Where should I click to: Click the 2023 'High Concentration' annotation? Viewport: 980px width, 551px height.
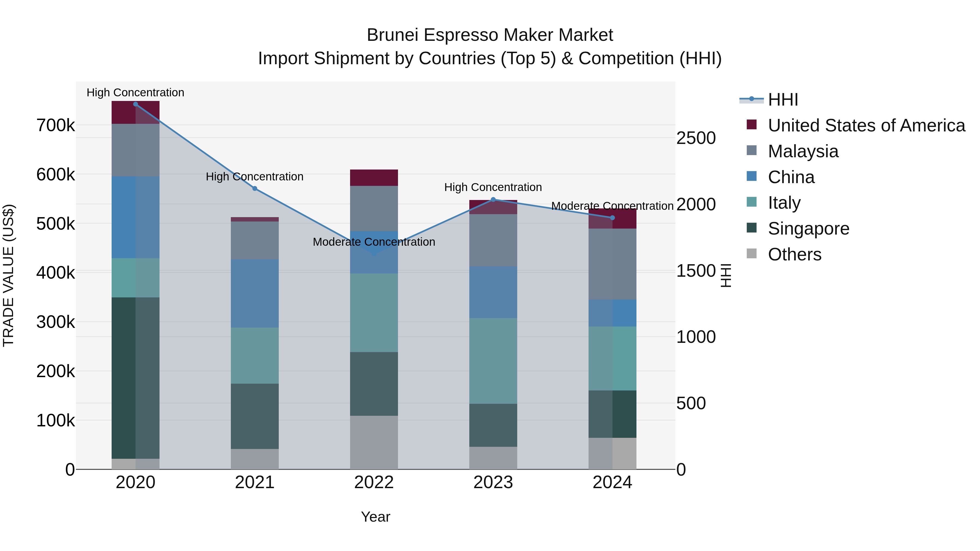pyautogui.click(x=493, y=187)
